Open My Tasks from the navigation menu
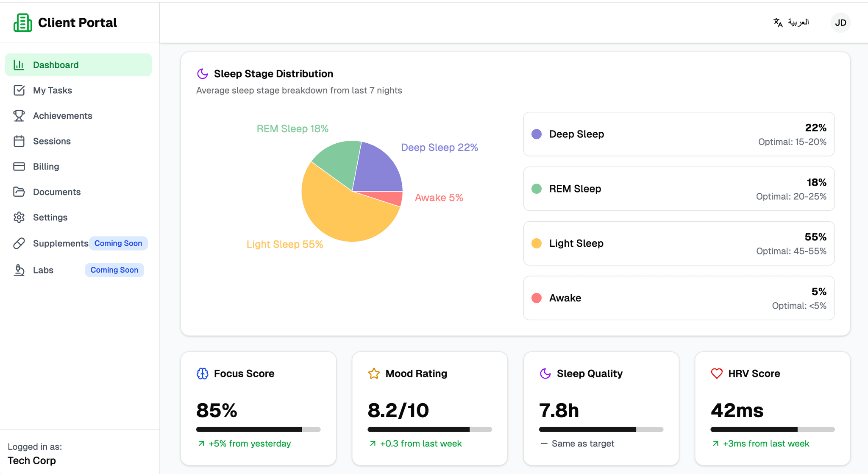 (52, 90)
